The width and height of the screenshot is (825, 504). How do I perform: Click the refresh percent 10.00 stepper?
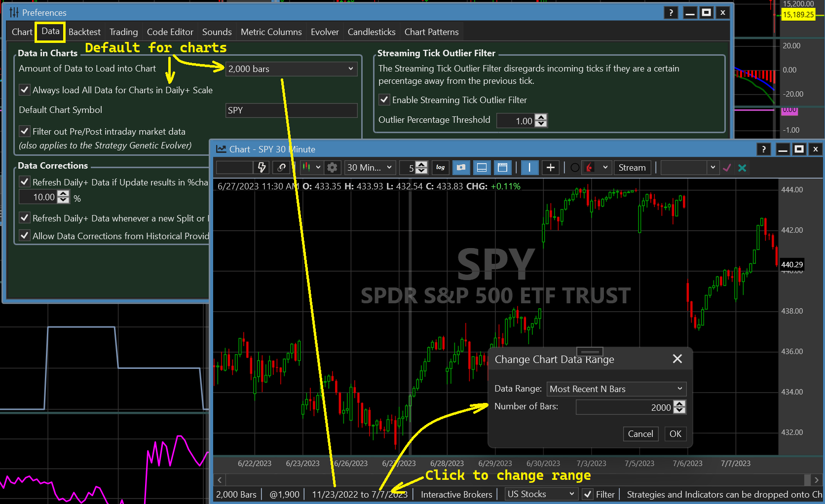tap(63, 197)
